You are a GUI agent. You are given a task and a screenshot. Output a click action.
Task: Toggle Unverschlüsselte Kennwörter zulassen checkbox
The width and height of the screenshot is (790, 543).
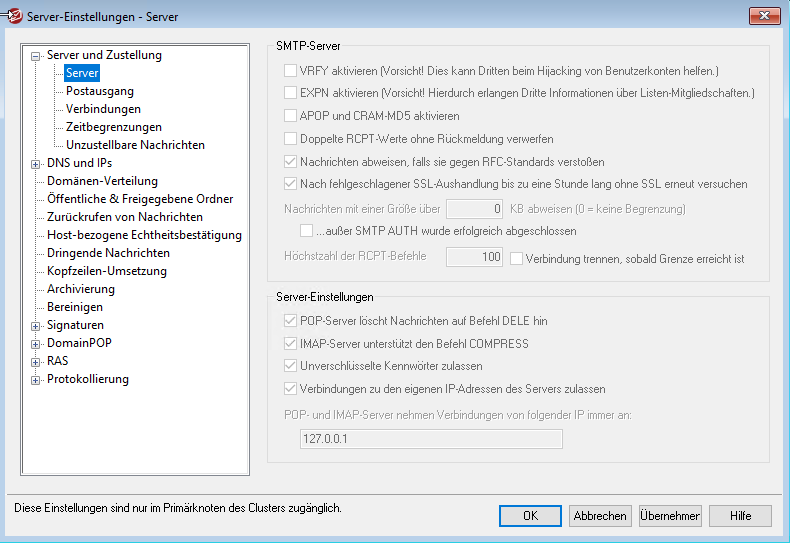tap(291, 366)
